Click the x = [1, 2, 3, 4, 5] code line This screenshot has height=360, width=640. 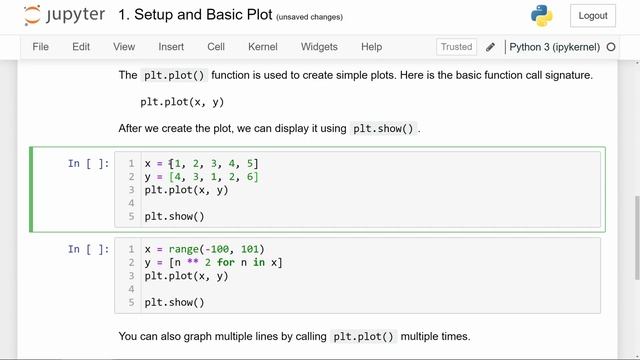pyautogui.click(x=202, y=164)
